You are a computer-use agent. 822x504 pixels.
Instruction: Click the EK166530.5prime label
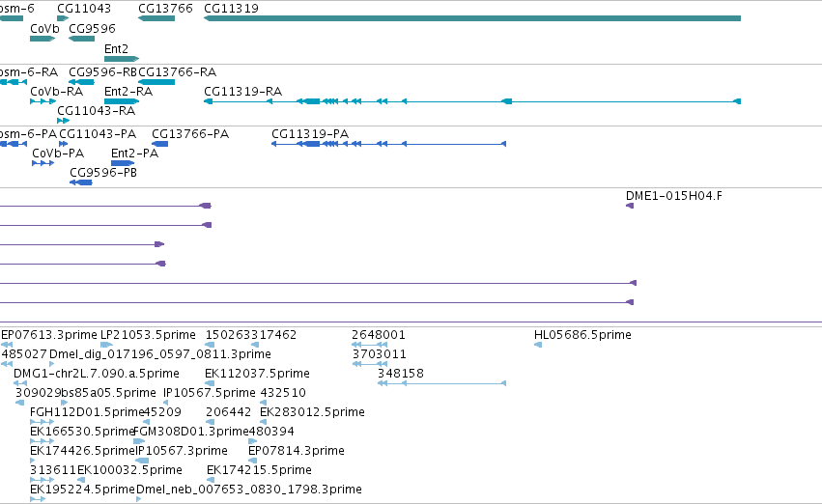pyautogui.click(x=82, y=432)
